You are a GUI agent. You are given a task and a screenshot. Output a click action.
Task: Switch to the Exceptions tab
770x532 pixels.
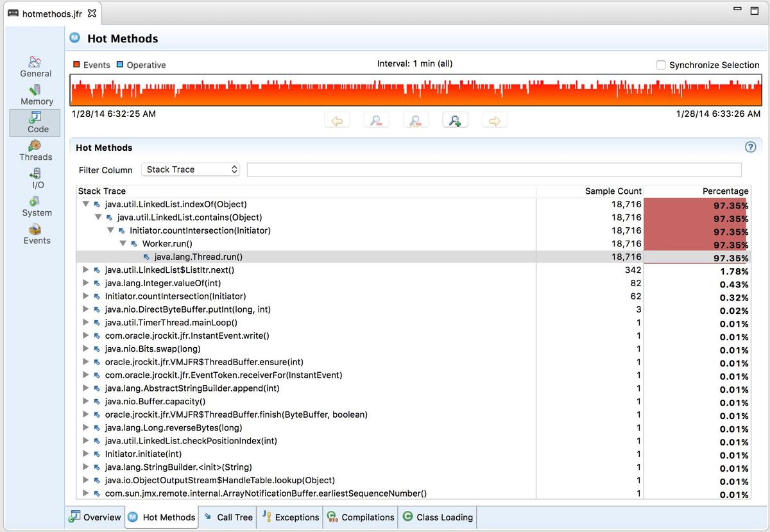(x=291, y=517)
